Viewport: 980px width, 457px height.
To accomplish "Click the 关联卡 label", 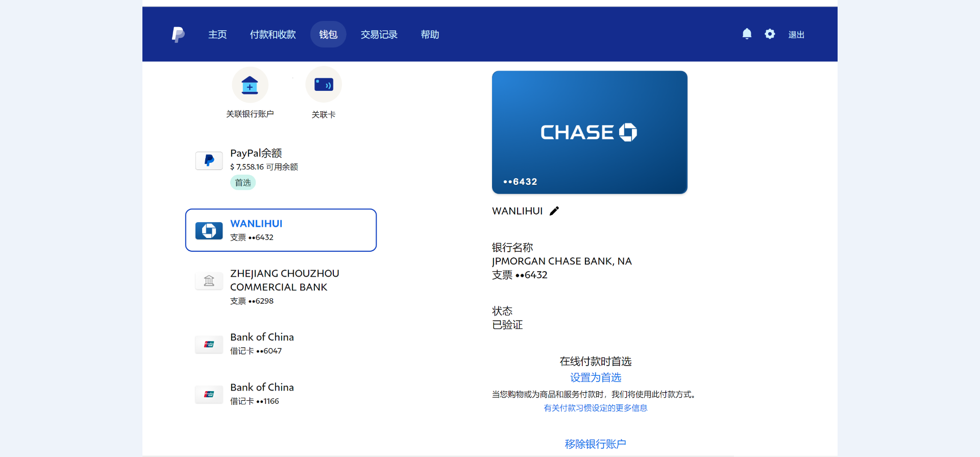I will pos(324,114).
